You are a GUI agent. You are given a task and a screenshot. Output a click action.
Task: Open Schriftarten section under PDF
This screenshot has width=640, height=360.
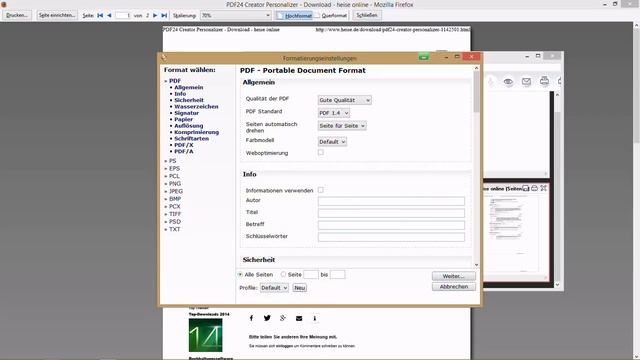(x=192, y=138)
